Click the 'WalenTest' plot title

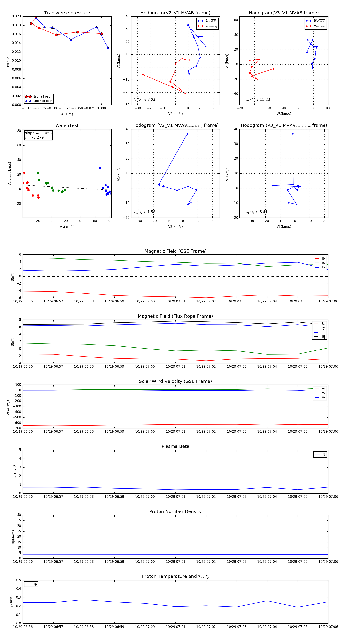click(67, 125)
